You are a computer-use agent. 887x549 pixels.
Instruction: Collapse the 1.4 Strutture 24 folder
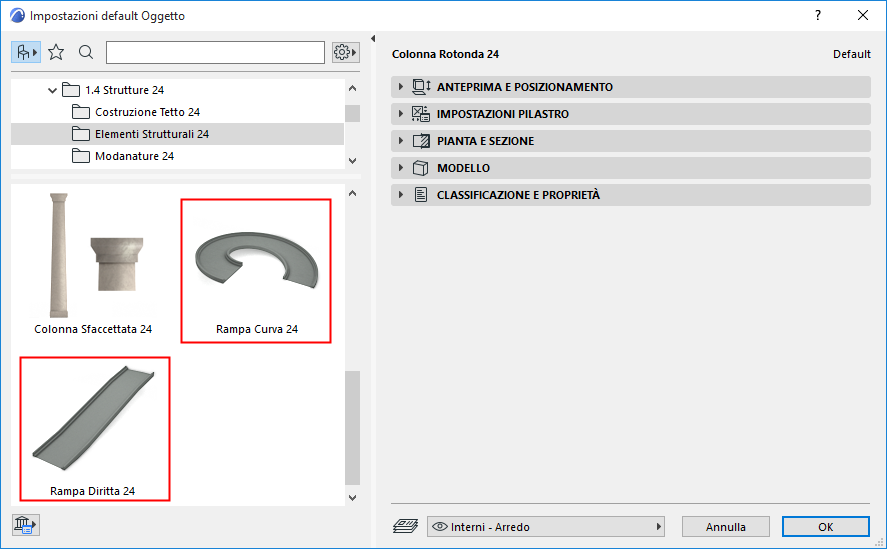tap(52, 90)
